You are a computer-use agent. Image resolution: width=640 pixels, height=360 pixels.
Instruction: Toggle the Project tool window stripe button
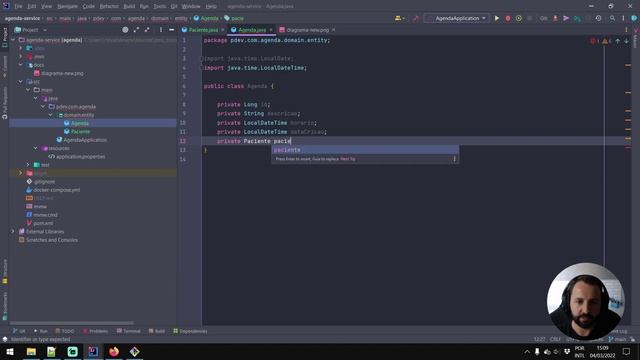pos(4,38)
